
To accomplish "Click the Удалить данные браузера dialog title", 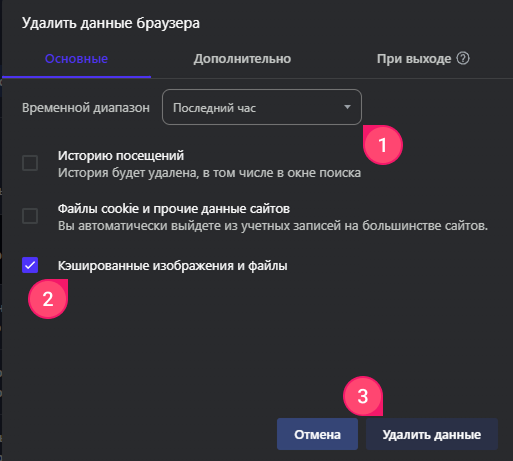I will click(111, 23).
